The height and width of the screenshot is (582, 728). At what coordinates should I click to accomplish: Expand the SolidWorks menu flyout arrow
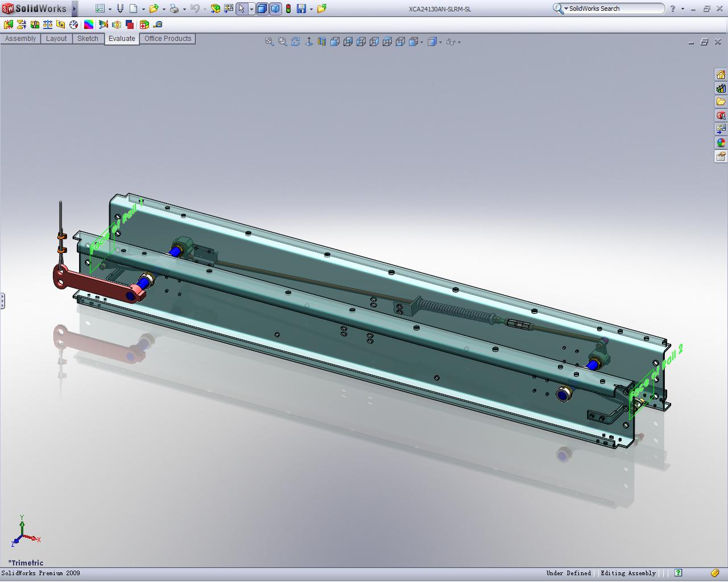[74, 9]
